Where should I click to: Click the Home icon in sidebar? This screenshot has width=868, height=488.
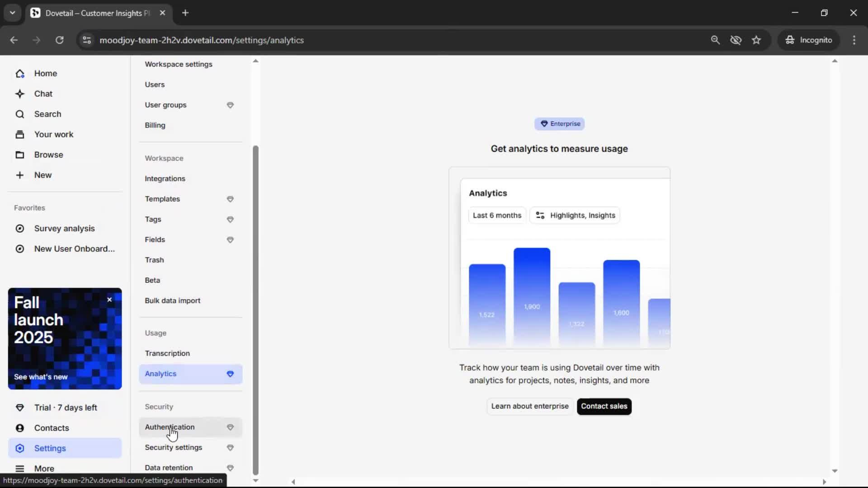point(20,74)
